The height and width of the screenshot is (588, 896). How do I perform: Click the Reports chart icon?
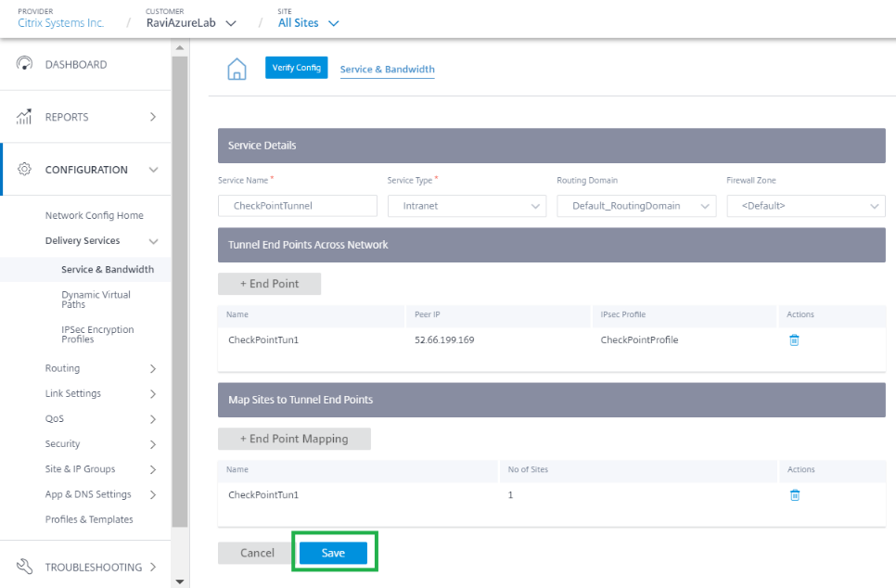click(x=24, y=117)
